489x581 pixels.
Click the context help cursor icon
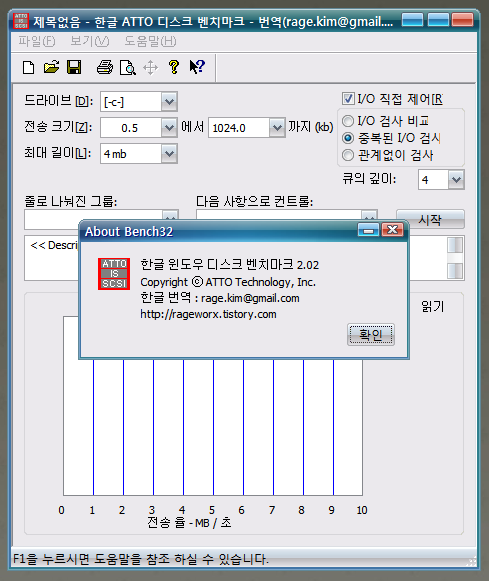point(197,67)
